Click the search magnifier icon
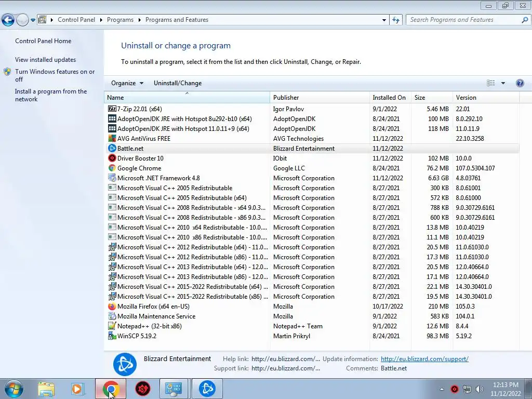The image size is (532, 399). coord(525,20)
